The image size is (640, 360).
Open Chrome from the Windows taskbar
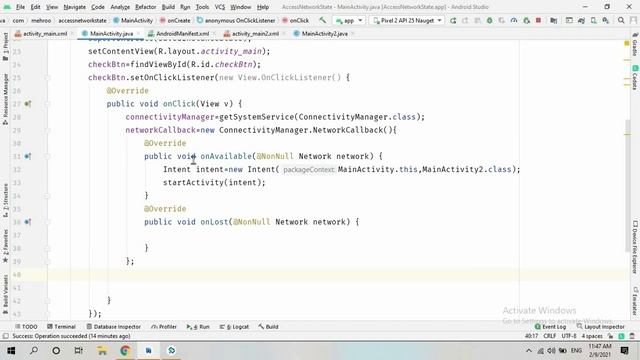(x=125, y=350)
